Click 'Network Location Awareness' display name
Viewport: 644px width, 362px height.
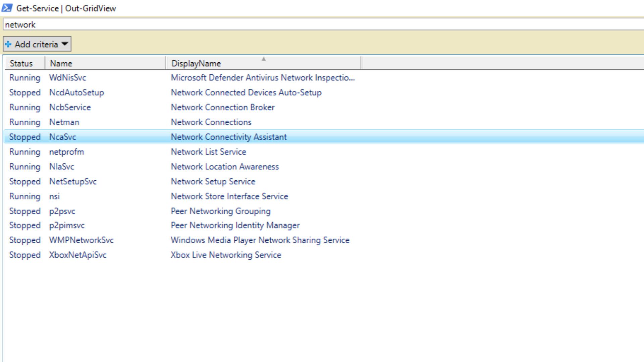click(x=225, y=167)
